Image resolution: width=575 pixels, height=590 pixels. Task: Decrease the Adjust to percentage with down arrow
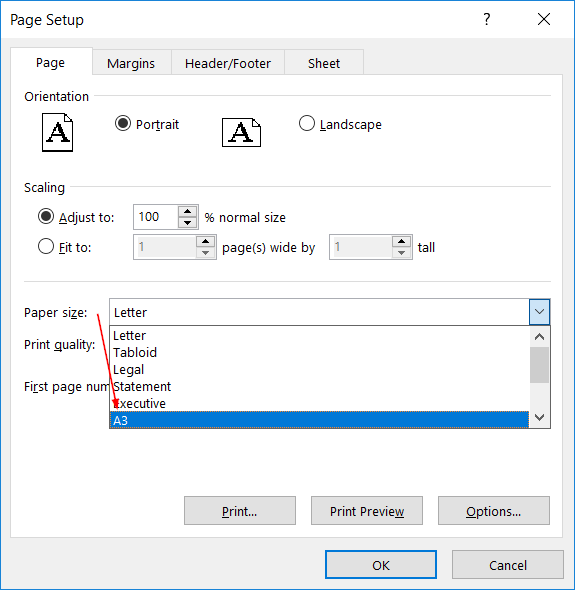tap(187, 222)
